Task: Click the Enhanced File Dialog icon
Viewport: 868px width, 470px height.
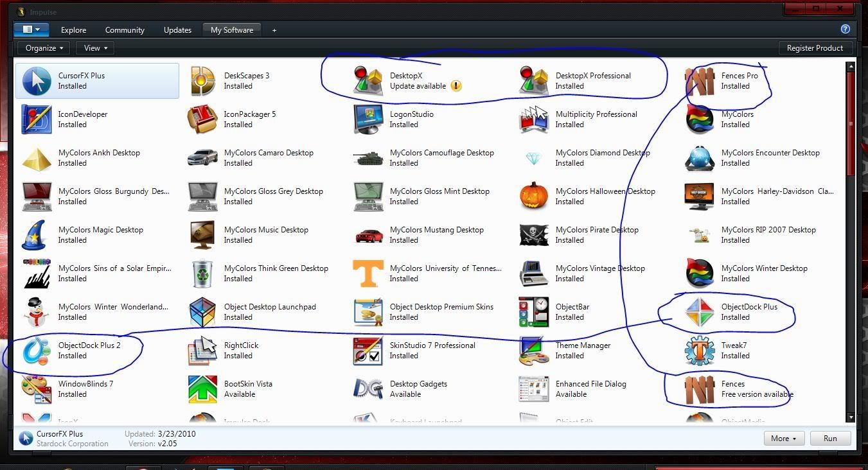Action: (534, 389)
